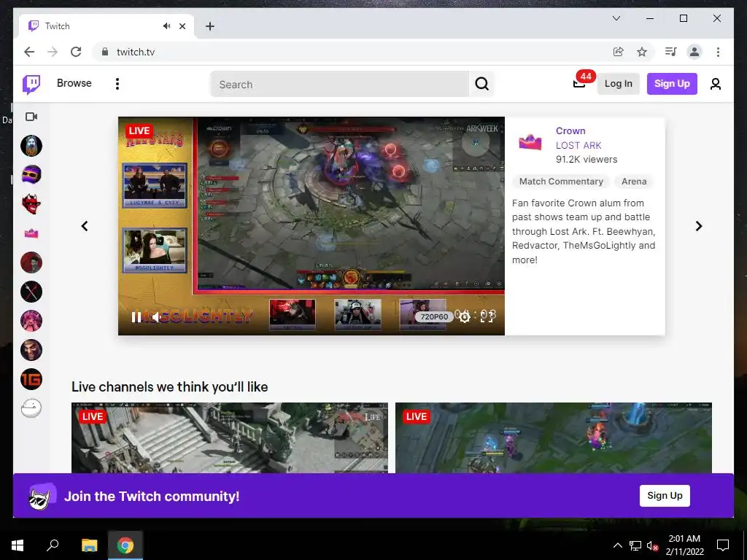
Task: Open the notifications inbox with 44 badge
Action: coord(579,84)
